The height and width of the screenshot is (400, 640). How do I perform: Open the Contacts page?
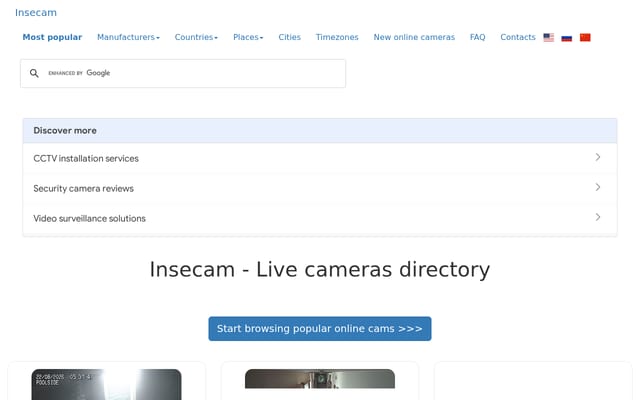(x=518, y=37)
